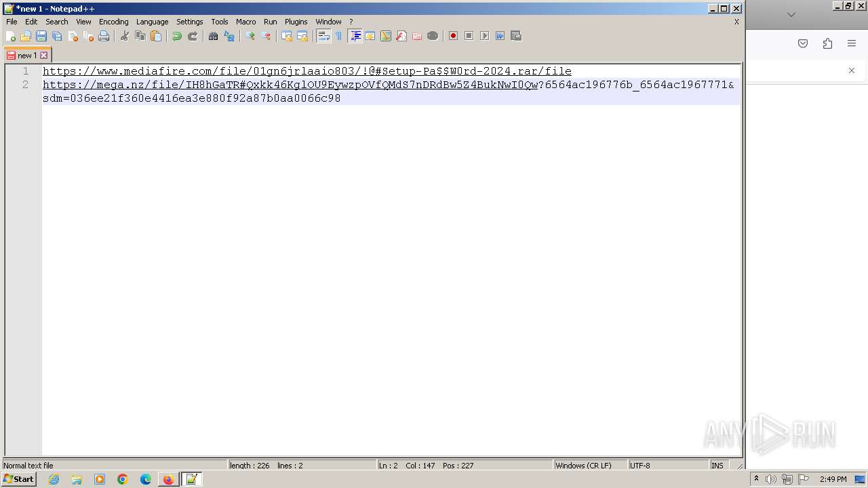
Task: Start macro recording with red dot
Action: (x=454, y=36)
